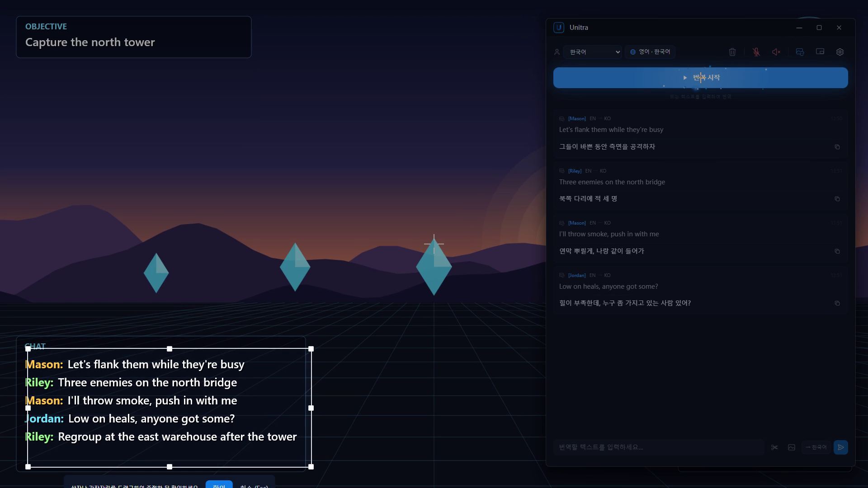This screenshot has width=868, height=488.
Task: Open Unitra settings gear
Action: click(x=840, y=52)
